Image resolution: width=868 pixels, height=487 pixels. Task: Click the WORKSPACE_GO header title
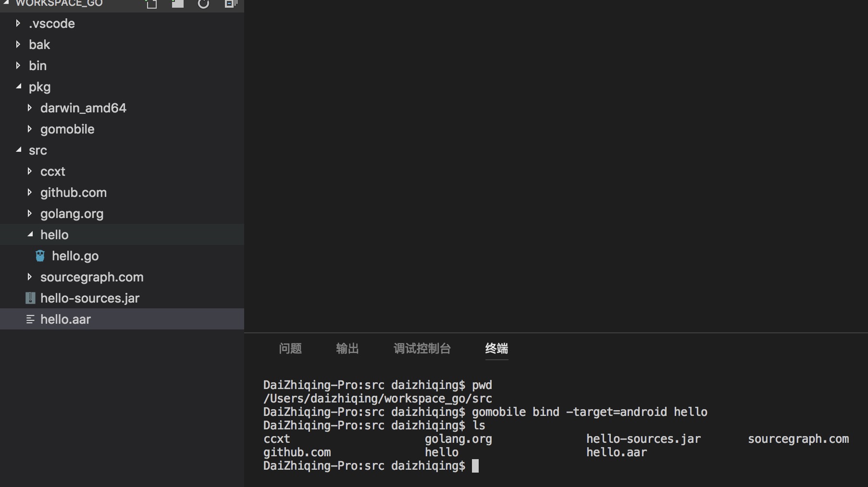pos(59,3)
